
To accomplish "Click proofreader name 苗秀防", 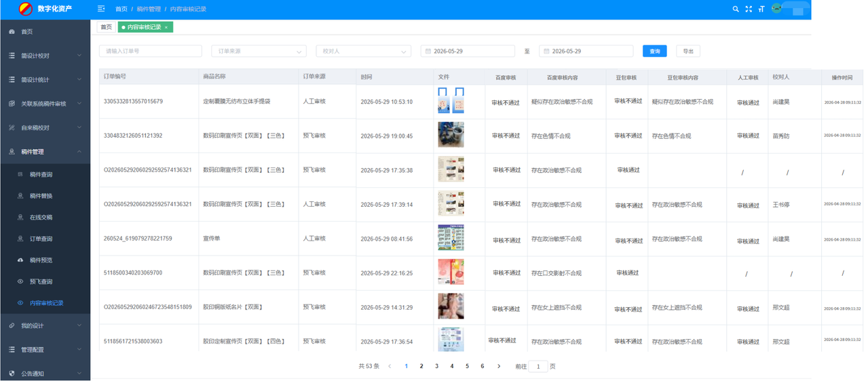I will click(781, 136).
